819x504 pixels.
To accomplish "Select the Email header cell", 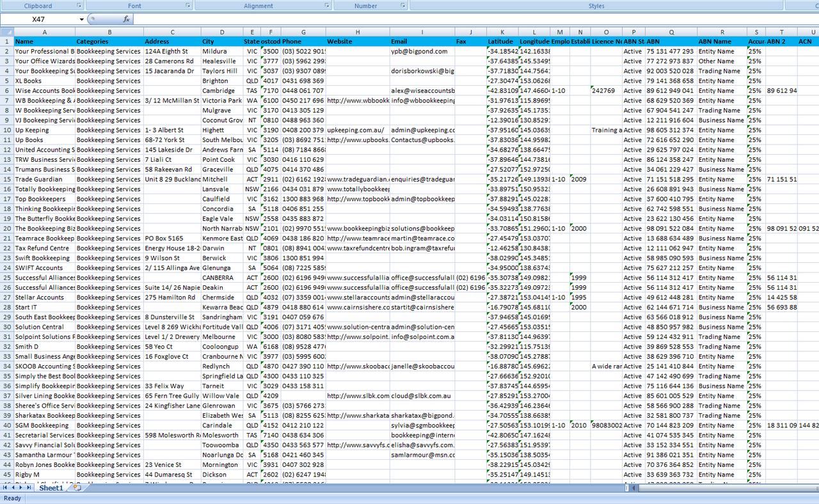I will pyautogui.click(x=422, y=42).
